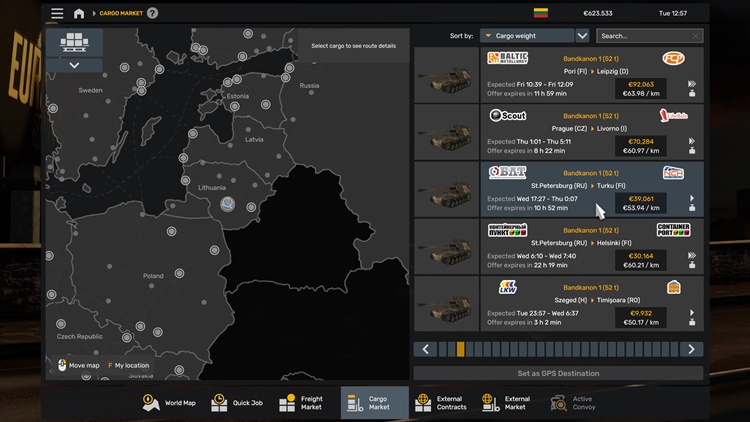This screenshot has width=750, height=422.
Task: Click the trailer icon above the map
Action: tap(75, 41)
